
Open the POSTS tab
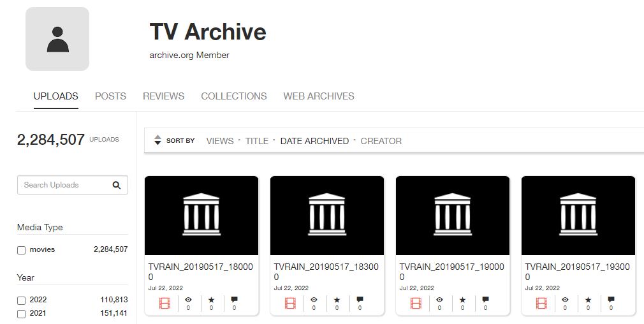click(110, 96)
